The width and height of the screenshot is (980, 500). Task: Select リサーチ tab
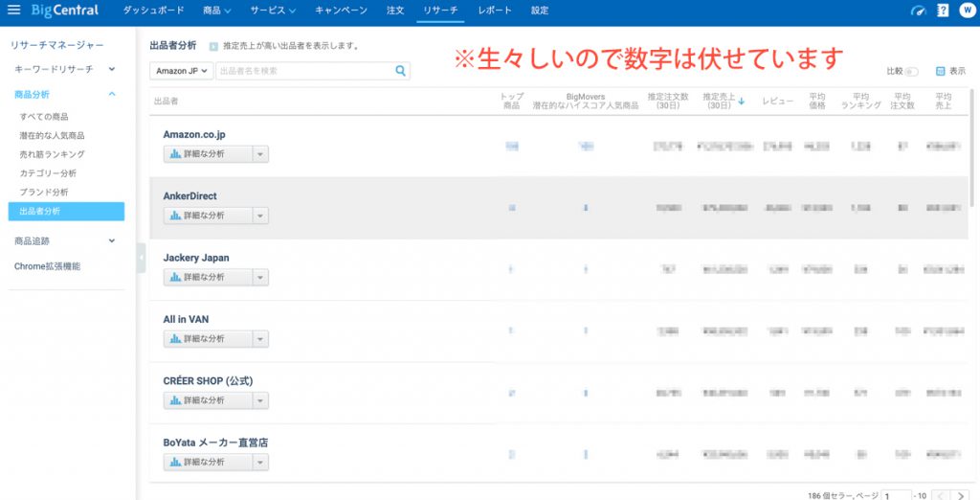tap(440, 11)
